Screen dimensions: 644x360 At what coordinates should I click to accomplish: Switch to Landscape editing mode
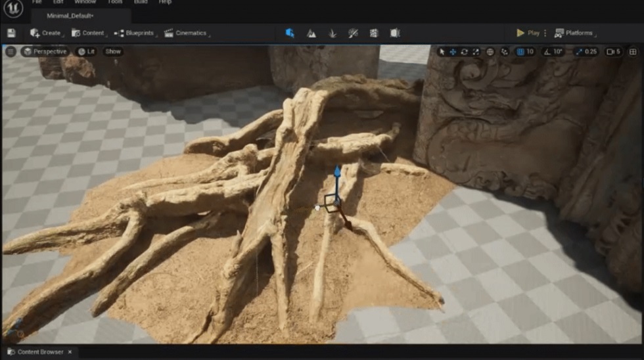pos(311,33)
